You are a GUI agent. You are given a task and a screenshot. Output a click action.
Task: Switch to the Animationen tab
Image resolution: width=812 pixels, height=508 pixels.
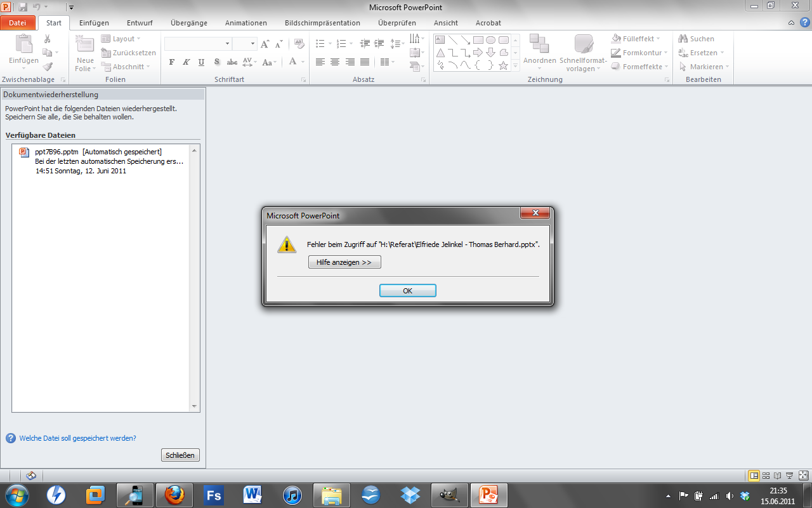click(246, 23)
